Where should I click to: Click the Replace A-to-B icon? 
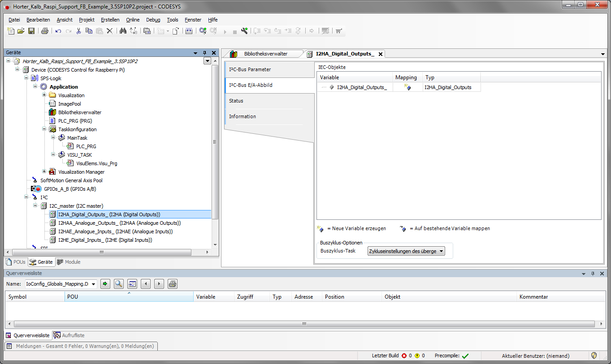[134, 31]
